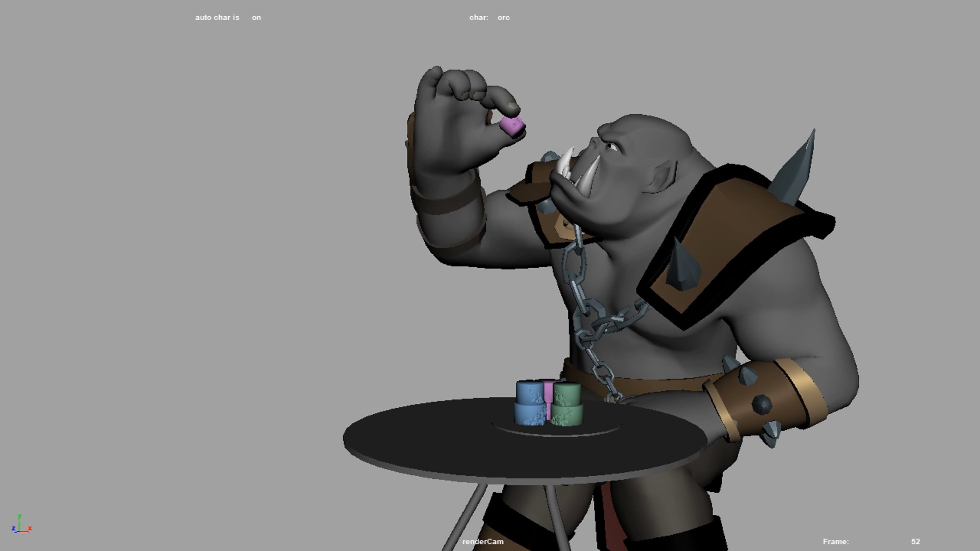Click the 'orc' character name value
The image size is (980, 551).
pos(503,18)
